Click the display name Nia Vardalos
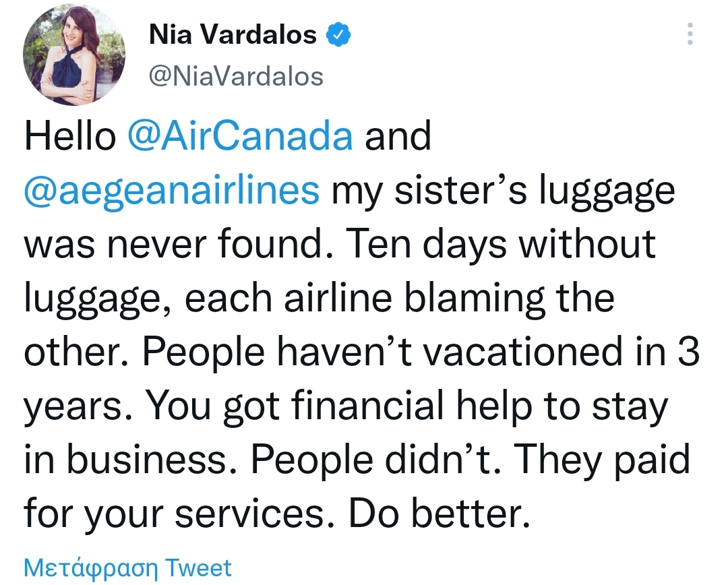The image size is (728, 585). pos(233,34)
